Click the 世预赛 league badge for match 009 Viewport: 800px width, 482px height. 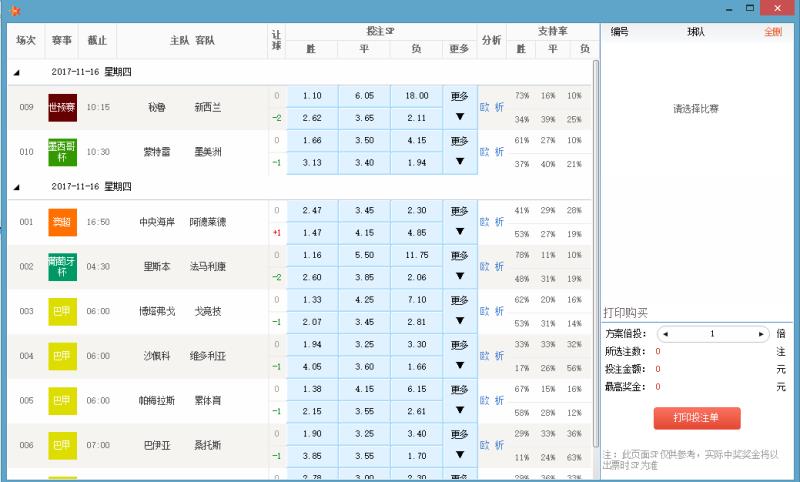coord(62,107)
